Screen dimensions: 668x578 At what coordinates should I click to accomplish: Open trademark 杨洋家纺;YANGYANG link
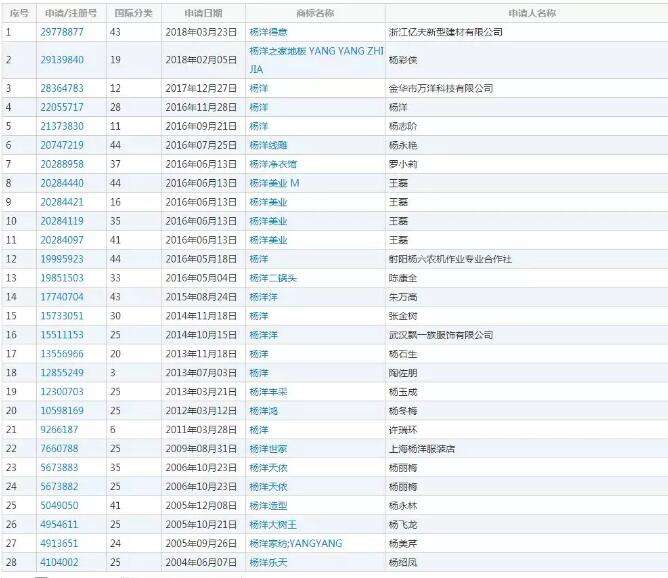coord(296,543)
